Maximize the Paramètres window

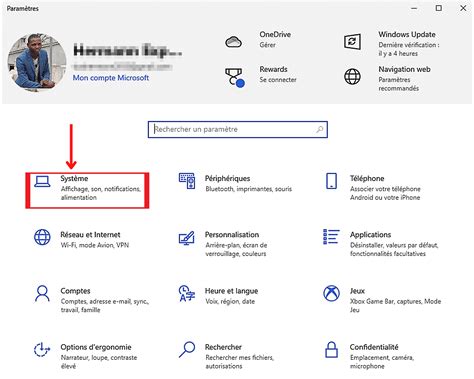(x=439, y=8)
